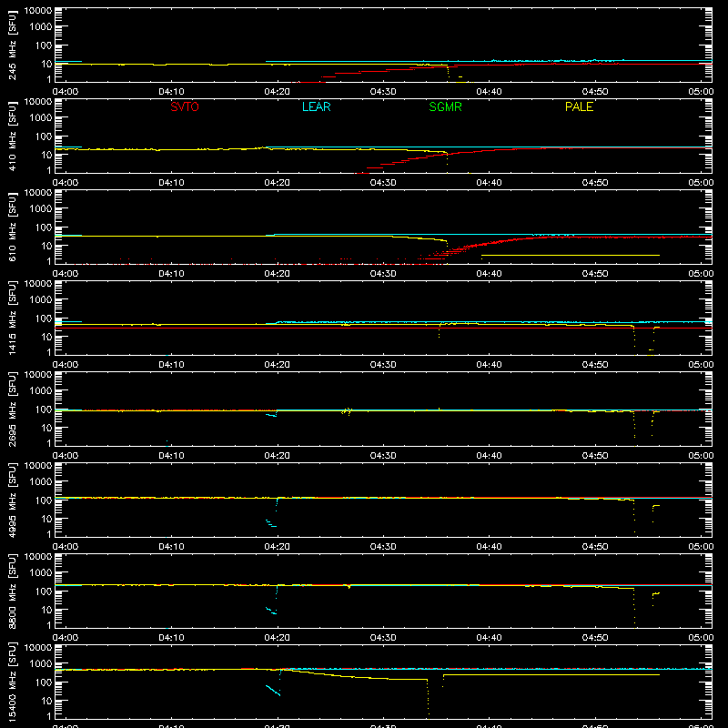Select the '2695 MHz [SFU]' axis label
The height and width of the screenshot is (728, 728).
(x=13, y=409)
